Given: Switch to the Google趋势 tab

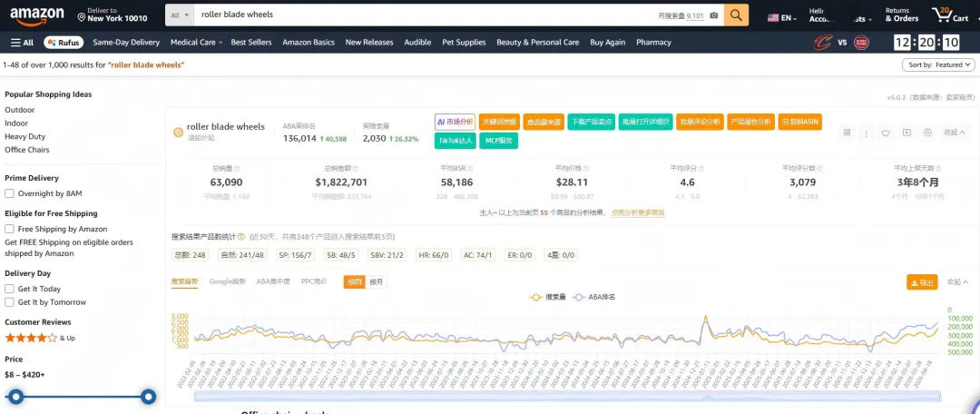Looking at the screenshot, I should 227,282.
